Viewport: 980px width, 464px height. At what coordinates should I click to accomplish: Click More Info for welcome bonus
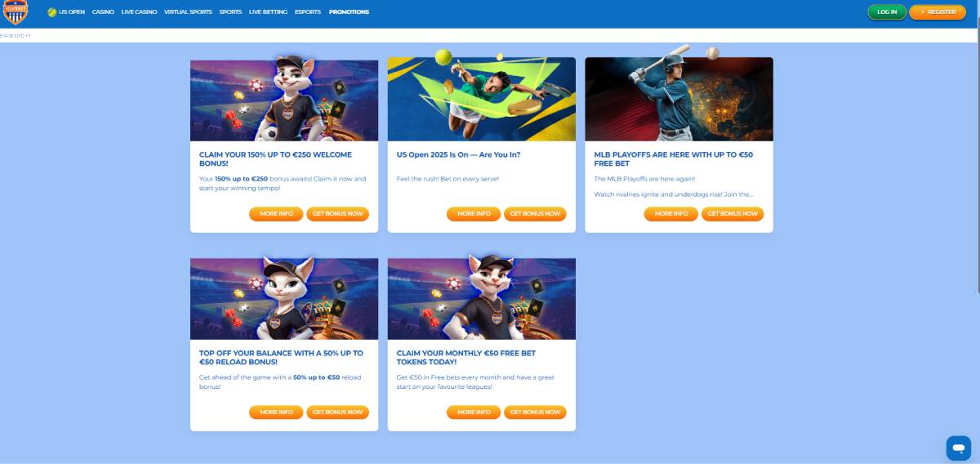[x=276, y=214]
